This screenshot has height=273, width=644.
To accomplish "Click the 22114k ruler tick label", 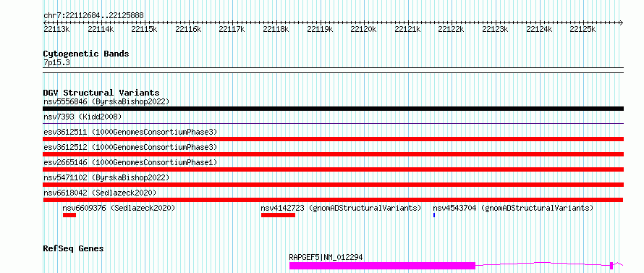I will pos(101,29).
